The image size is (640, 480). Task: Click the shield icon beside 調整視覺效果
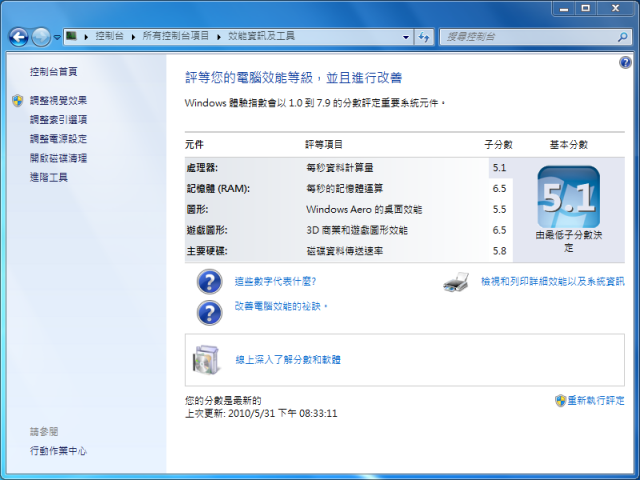coord(18,100)
